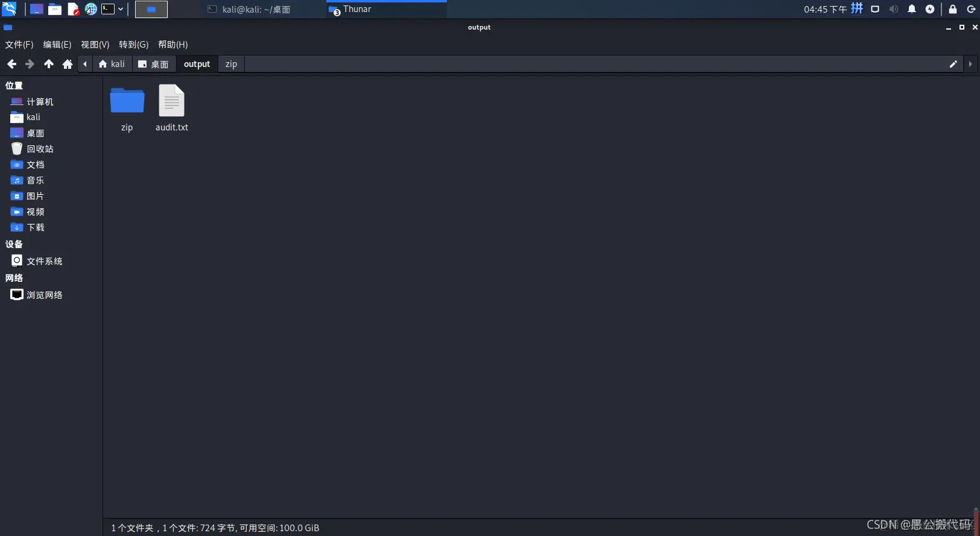Viewport: 980px width, 536px height.
Task: Open notifications bell icon
Action: 912,9
